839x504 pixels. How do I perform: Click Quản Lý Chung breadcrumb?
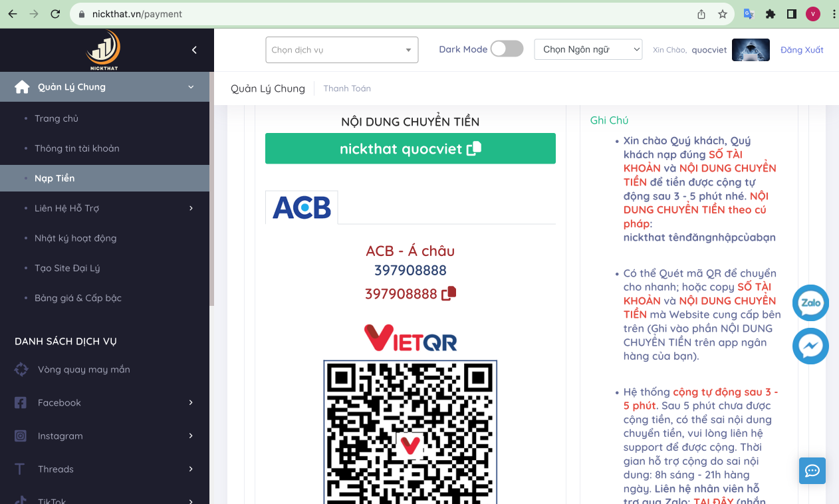pos(268,88)
